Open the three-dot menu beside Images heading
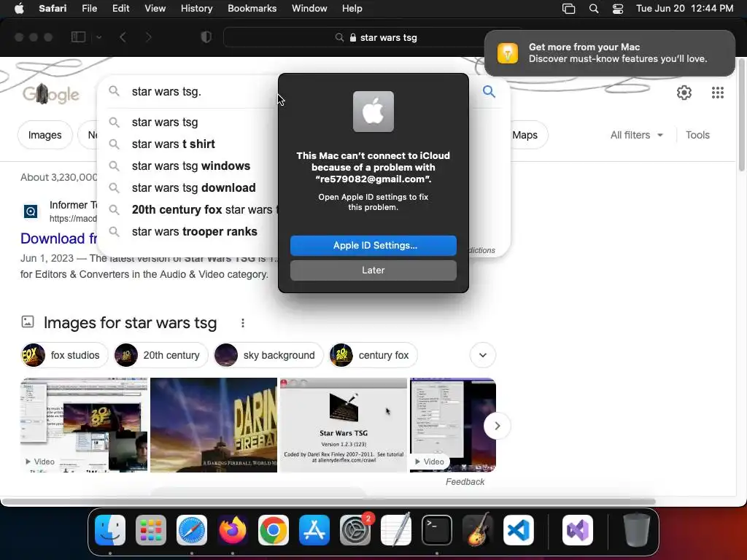This screenshot has width=747, height=560. [242, 323]
